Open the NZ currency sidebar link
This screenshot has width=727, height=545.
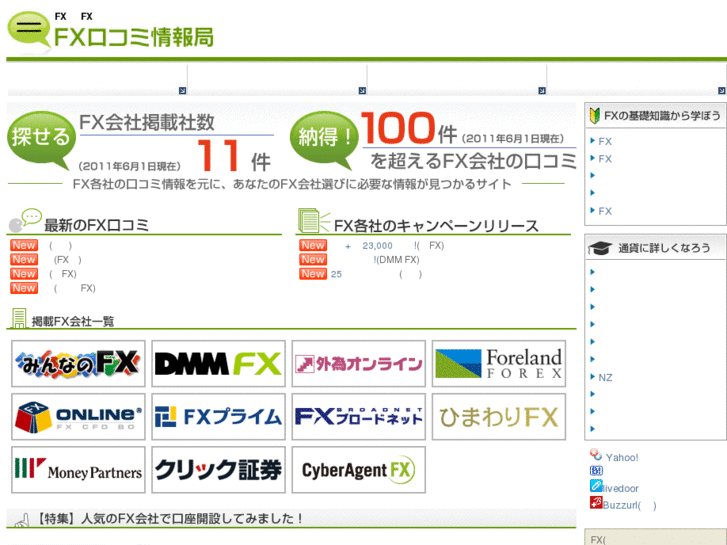pos(605,378)
